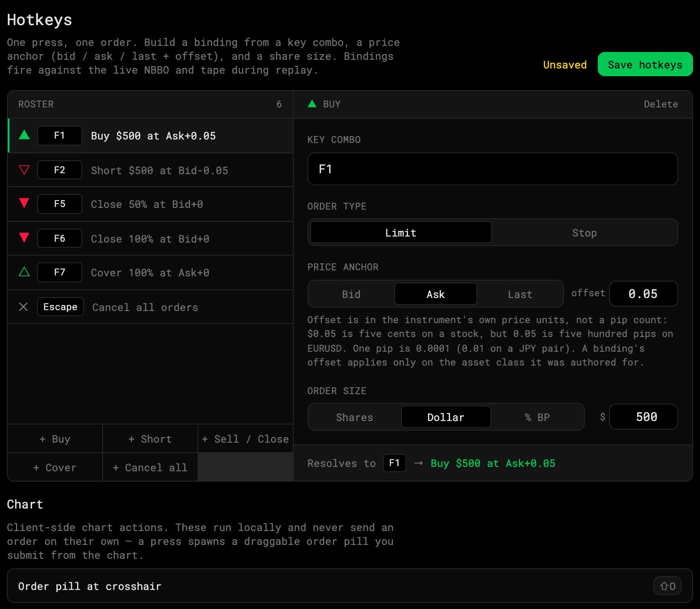Add a new Cover binding
The image size is (700, 609).
coord(55,467)
